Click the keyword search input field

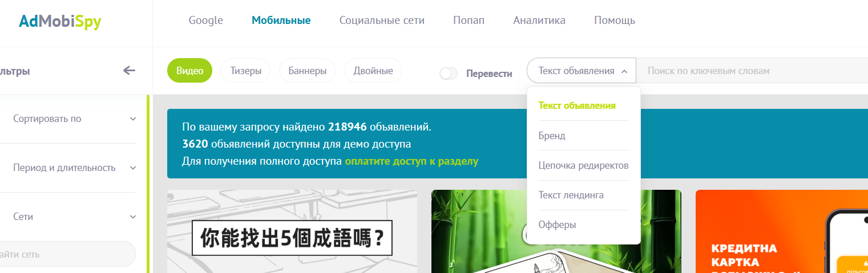pos(753,71)
